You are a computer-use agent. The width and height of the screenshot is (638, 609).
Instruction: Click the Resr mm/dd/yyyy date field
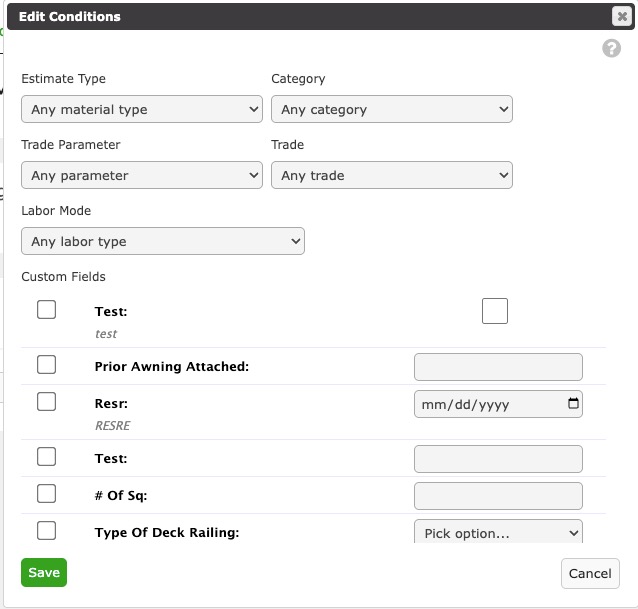(x=498, y=404)
